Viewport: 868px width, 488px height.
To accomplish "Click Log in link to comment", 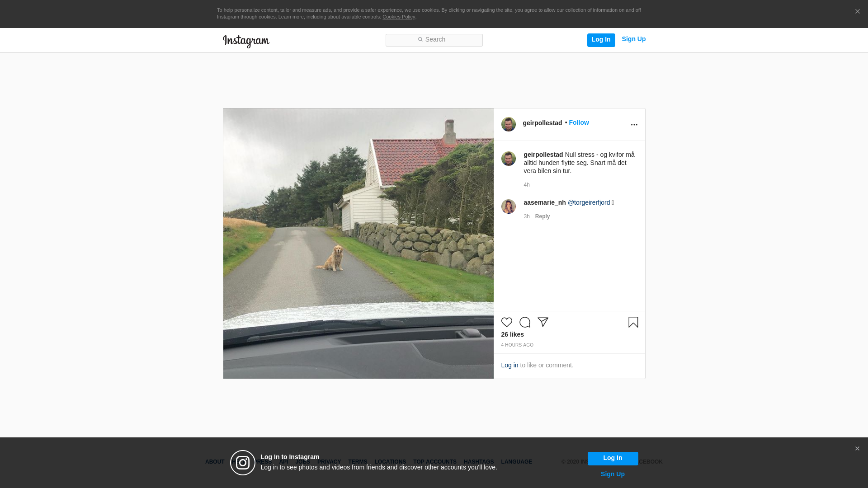I will [x=509, y=365].
